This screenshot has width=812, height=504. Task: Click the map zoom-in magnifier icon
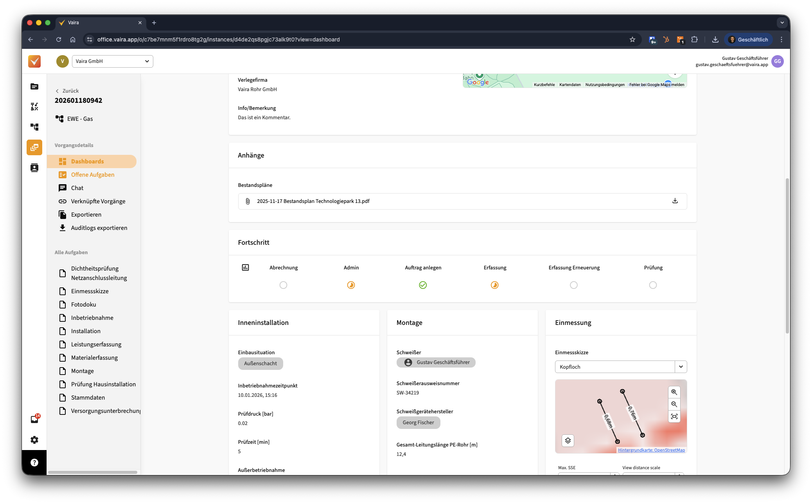pyautogui.click(x=674, y=392)
